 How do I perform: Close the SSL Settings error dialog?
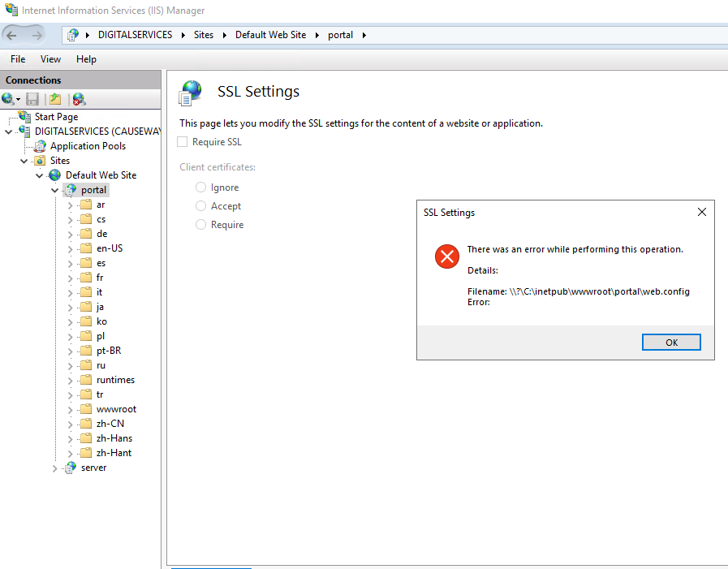click(x=702, y=213)
